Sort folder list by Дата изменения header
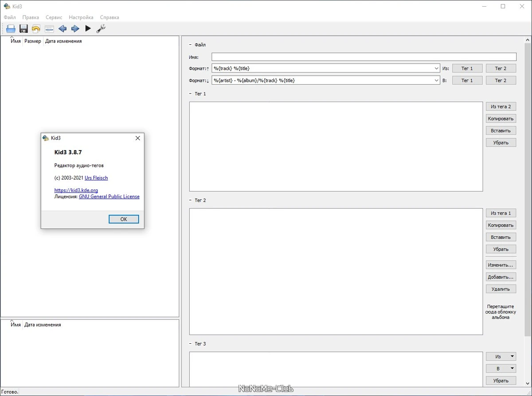Viewport: 532px width, 396px height. click(x=43, y=325)
